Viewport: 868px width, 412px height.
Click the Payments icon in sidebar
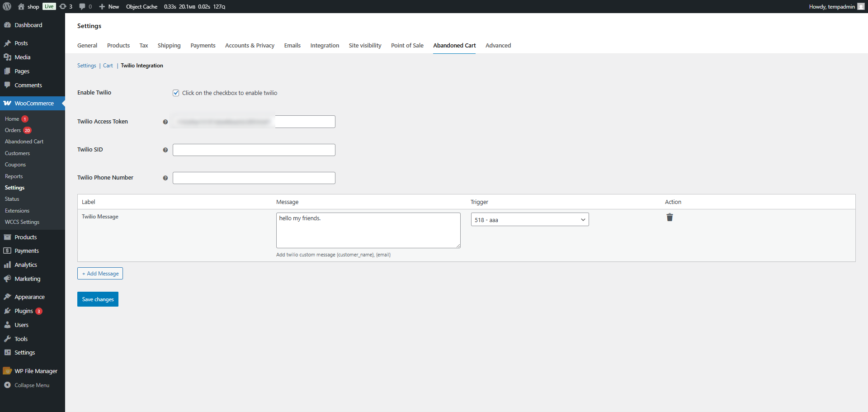[7, 251]
